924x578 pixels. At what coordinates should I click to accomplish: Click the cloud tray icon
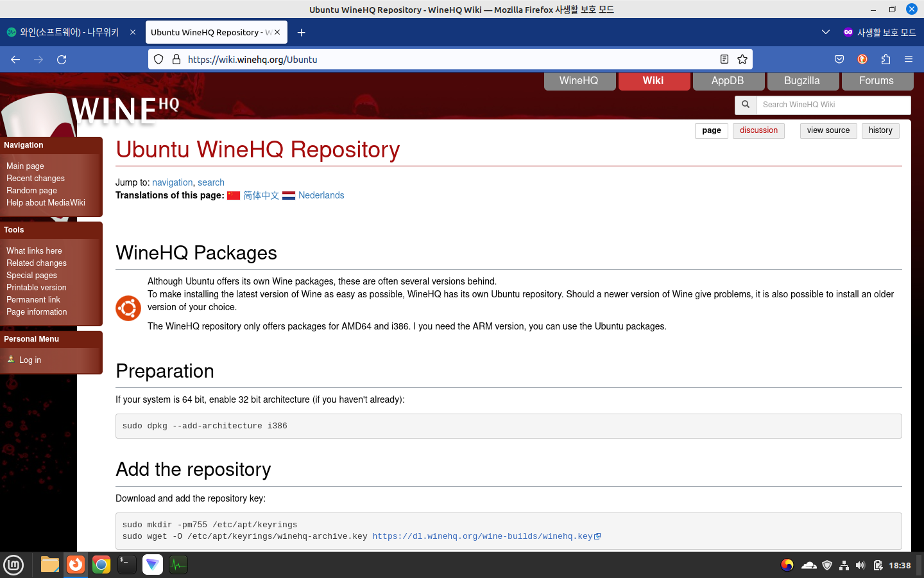coord(809,565)
